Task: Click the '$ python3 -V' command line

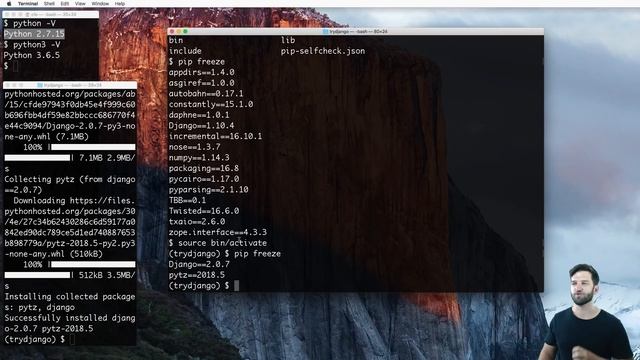Action: tap(32, 44)
